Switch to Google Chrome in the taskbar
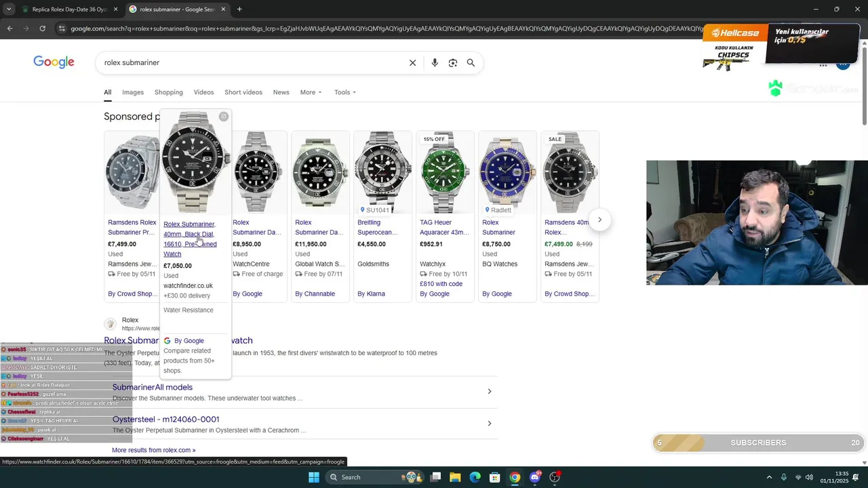Screen dimensions: 868x488 515,477
